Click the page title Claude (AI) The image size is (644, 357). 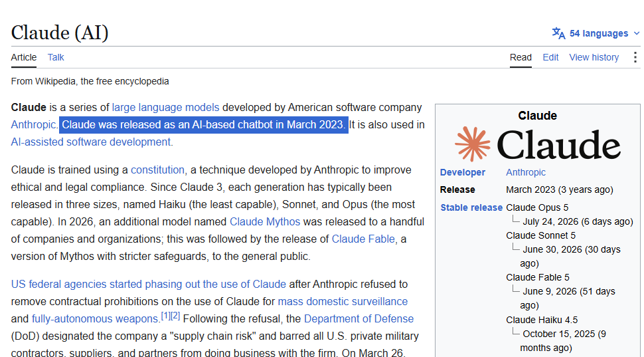60,33
